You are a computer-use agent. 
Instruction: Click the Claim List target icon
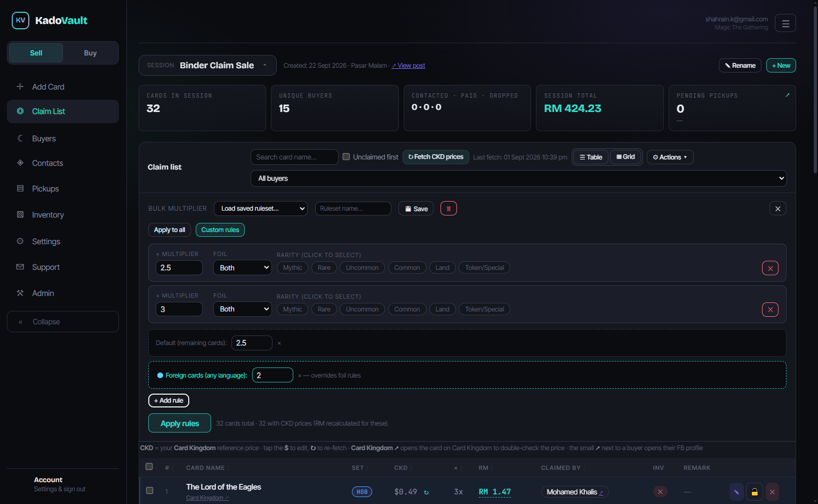coord(20,111)
